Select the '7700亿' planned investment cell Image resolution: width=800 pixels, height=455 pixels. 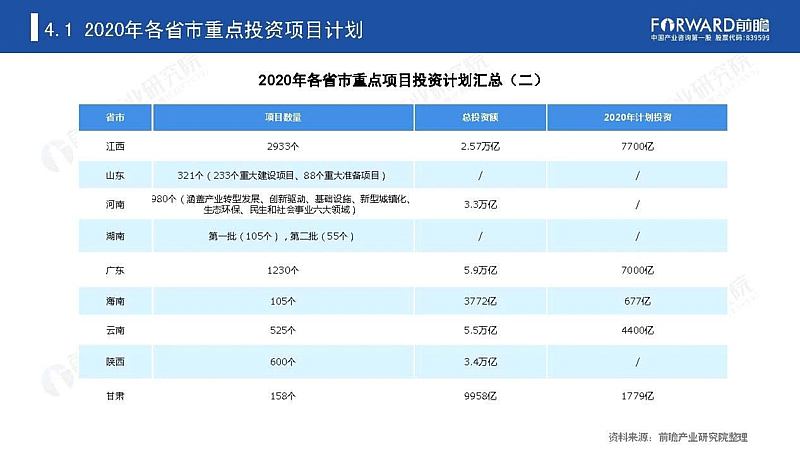(637, 146)
